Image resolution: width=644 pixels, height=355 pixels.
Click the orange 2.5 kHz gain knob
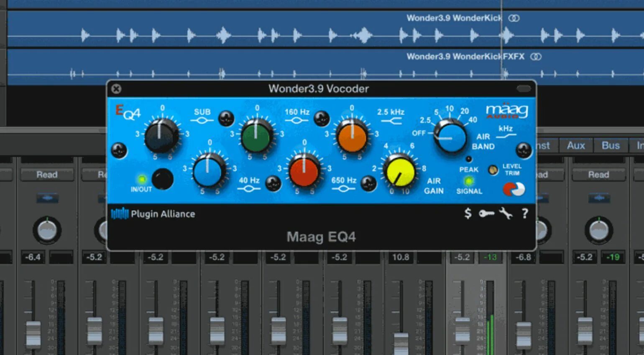[352, 136]
